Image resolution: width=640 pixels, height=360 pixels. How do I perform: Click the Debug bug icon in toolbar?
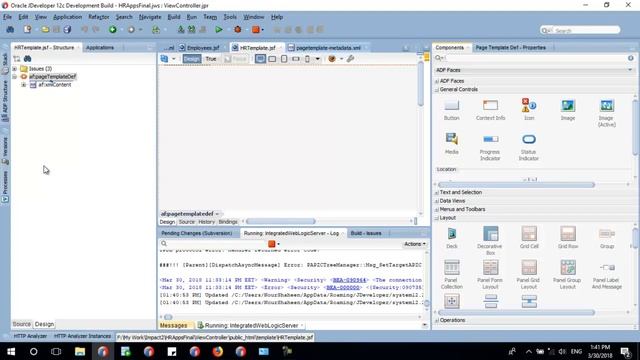pos(238,29)
